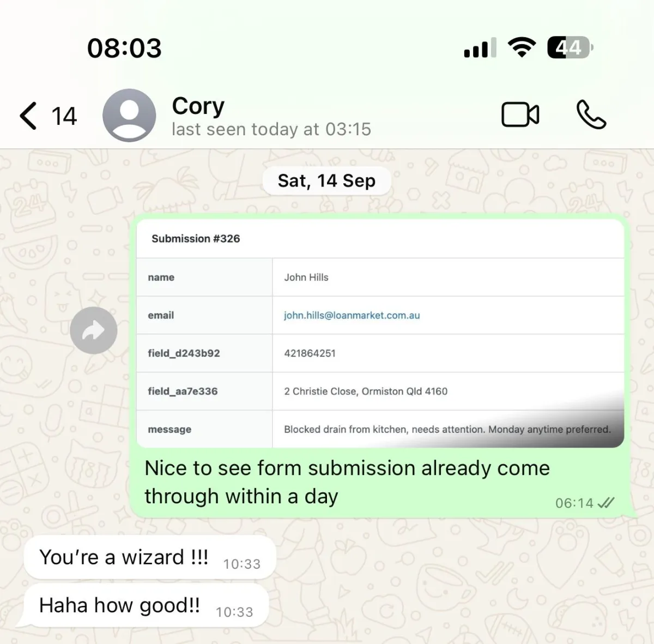Viewport: 654px width, 644px height.
Task: Tap the Wi-Fi status icon
Action: [x=522, y=47]
